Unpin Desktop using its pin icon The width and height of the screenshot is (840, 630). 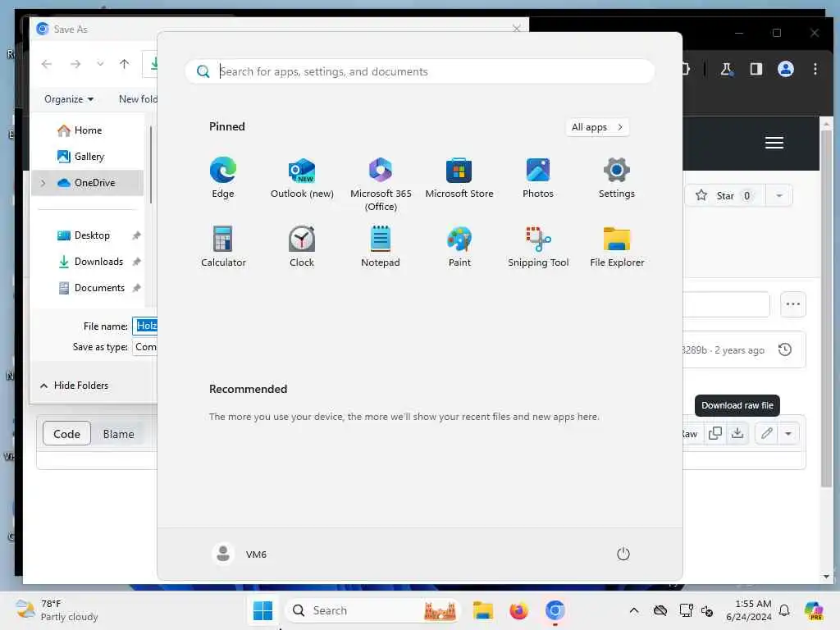coord(137,235)
